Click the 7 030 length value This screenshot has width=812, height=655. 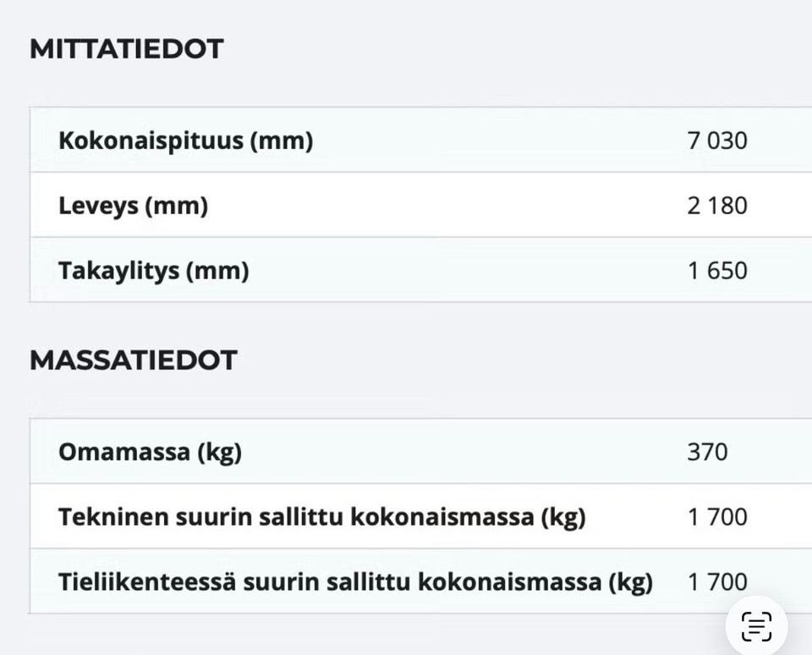tap(717, 140)
